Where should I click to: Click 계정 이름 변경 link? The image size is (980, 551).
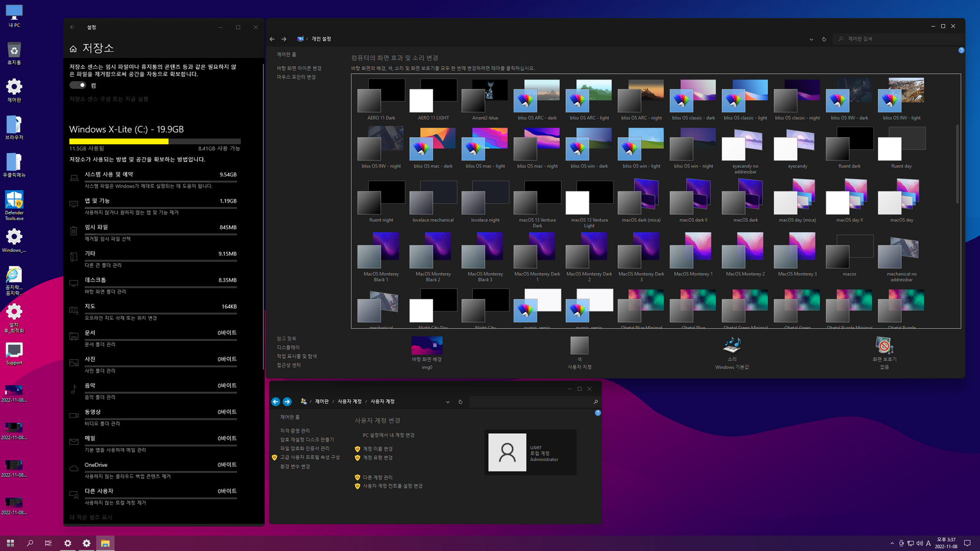[378, 449]
